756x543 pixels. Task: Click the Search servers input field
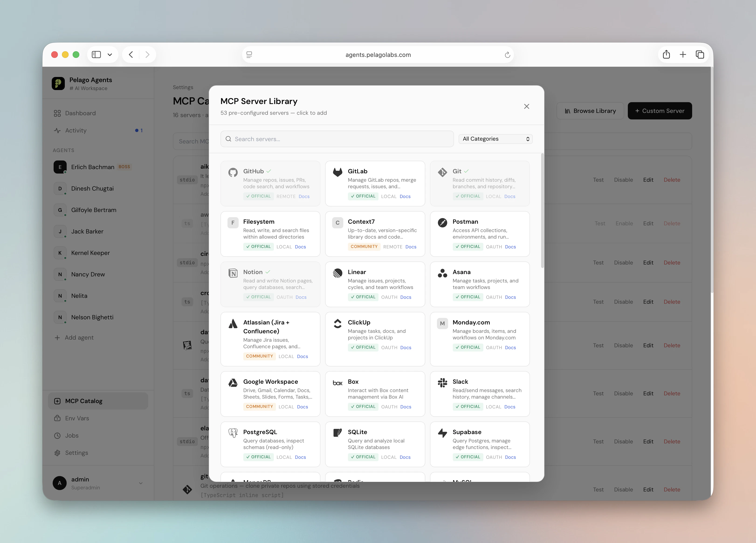point(337,139)
